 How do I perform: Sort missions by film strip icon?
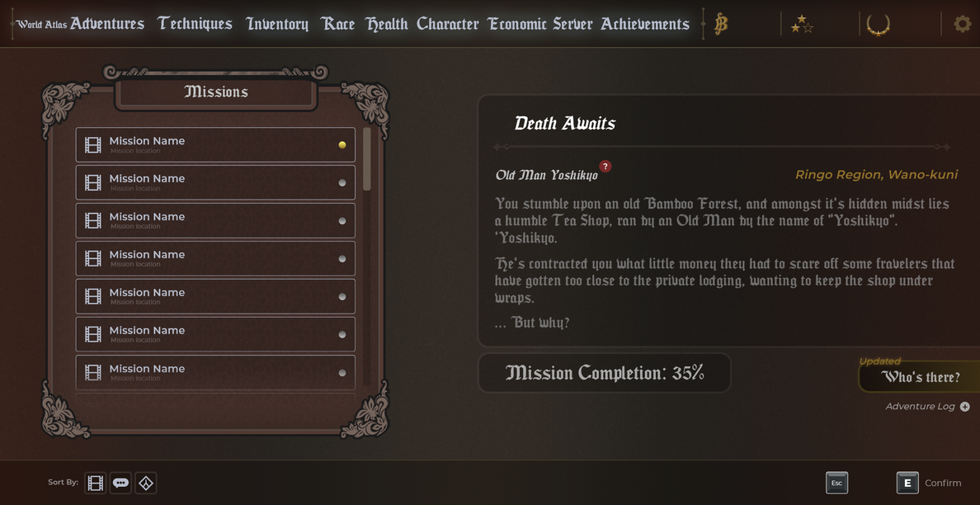[96, 483]
